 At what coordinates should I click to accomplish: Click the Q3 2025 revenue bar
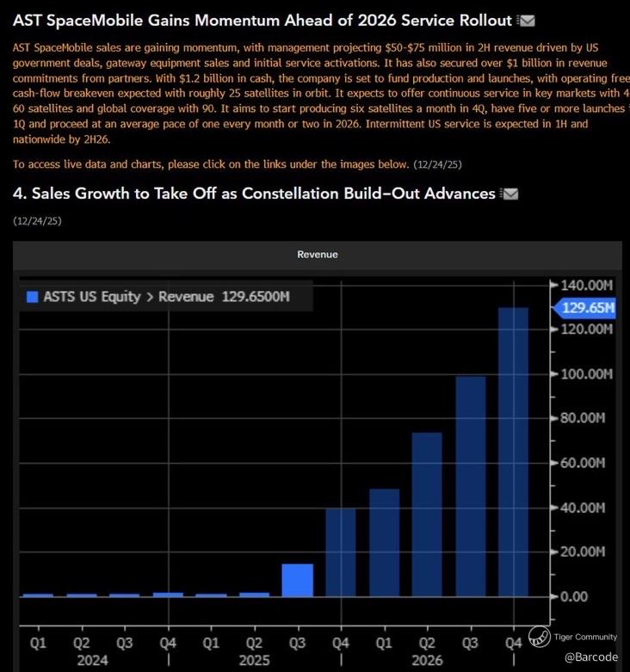click(298, 580)
